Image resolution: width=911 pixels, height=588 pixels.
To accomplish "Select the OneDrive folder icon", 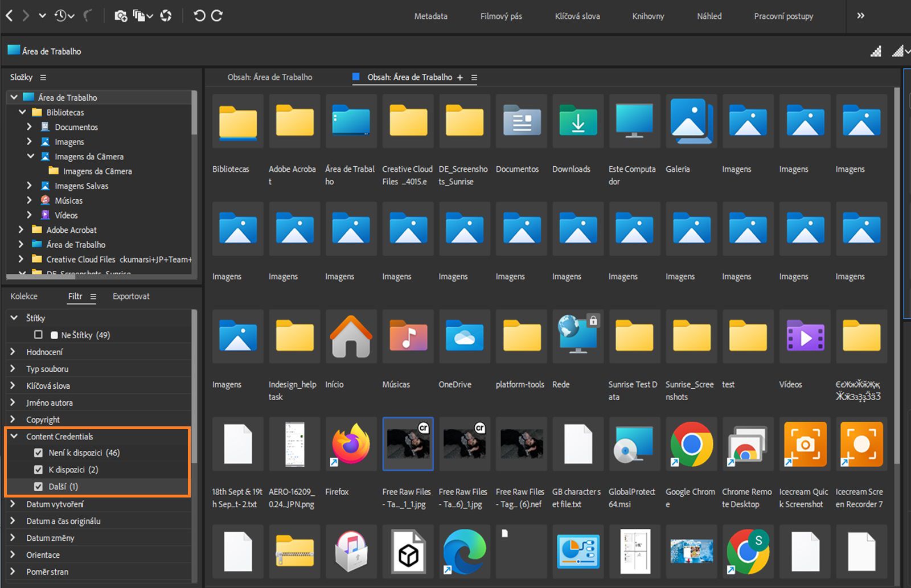I will (x=465, y=336).
